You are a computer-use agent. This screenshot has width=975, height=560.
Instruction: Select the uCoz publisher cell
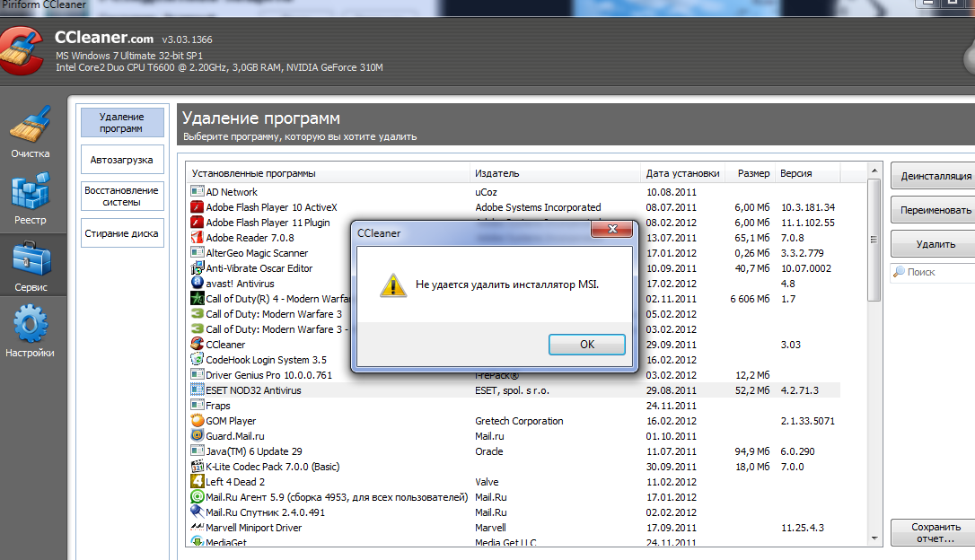click(487, 192)
